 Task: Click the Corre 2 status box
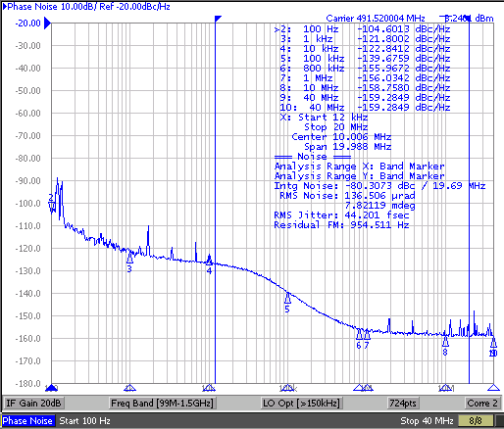(x=482, y=404)
